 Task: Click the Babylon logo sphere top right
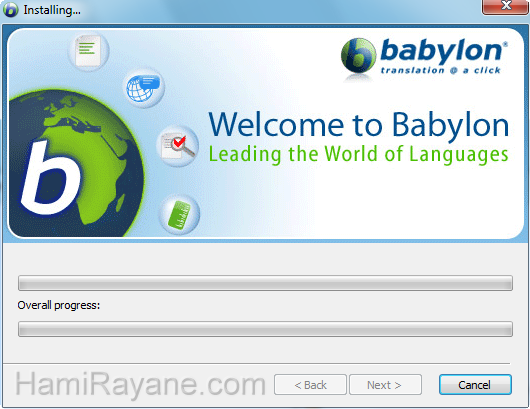(x=358, y=56)
